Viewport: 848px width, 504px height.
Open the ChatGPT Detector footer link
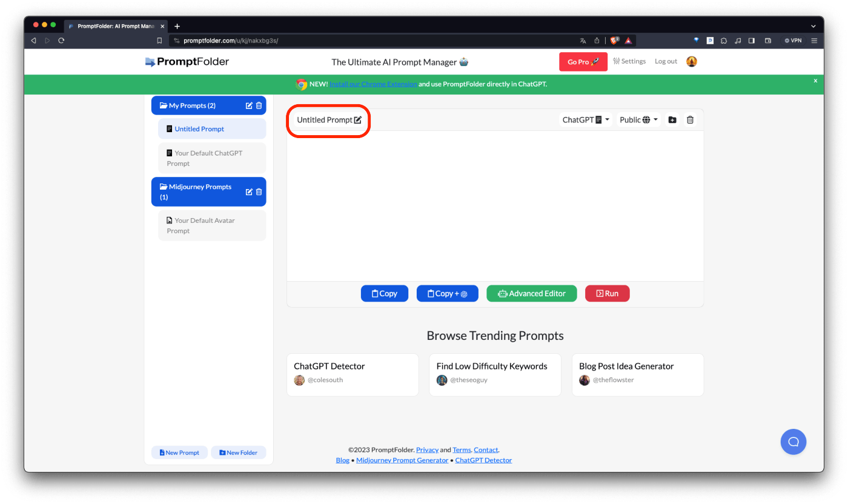pos(483,460)
